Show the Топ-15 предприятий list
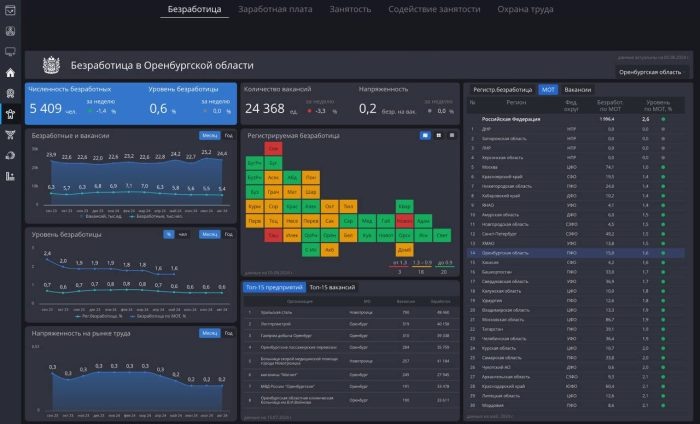 (274, 287)
